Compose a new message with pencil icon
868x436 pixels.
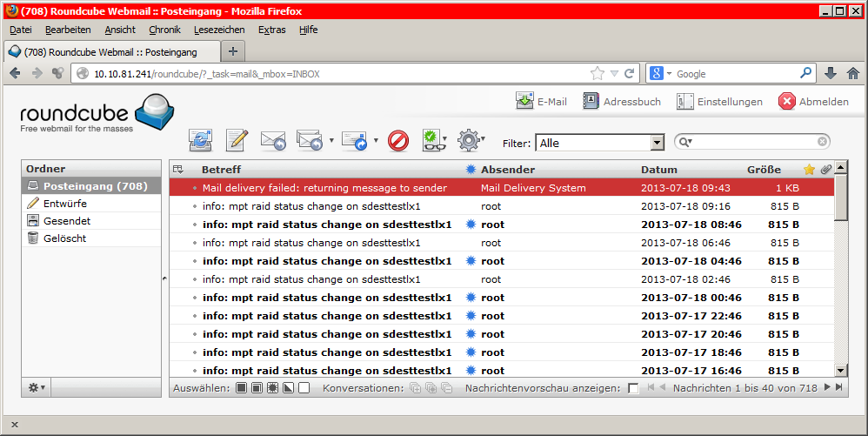(237, 140)
